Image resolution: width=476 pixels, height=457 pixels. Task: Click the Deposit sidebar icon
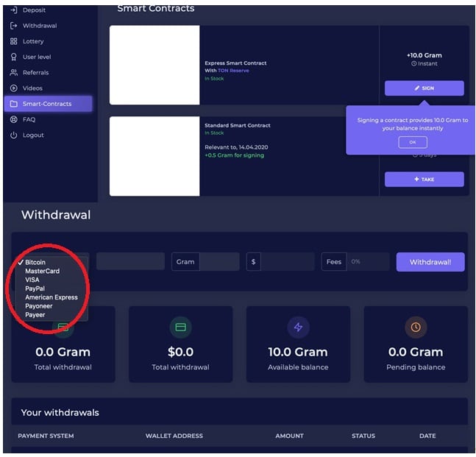pos(14,10)
